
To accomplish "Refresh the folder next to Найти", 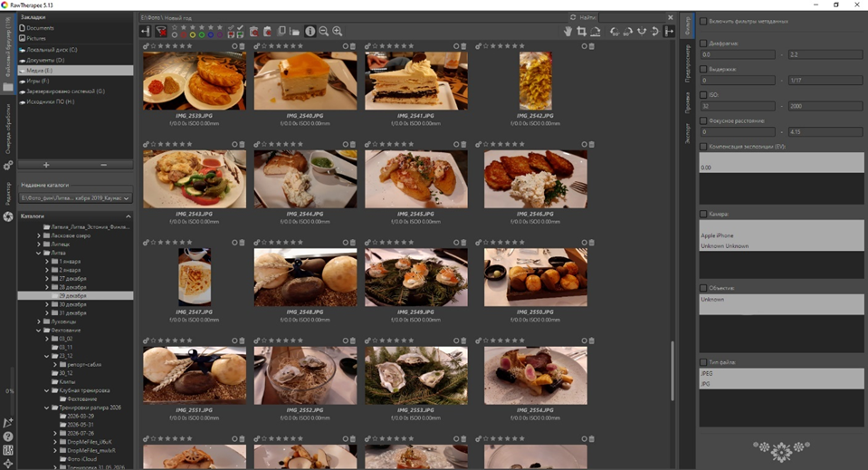I will point(573,18).
